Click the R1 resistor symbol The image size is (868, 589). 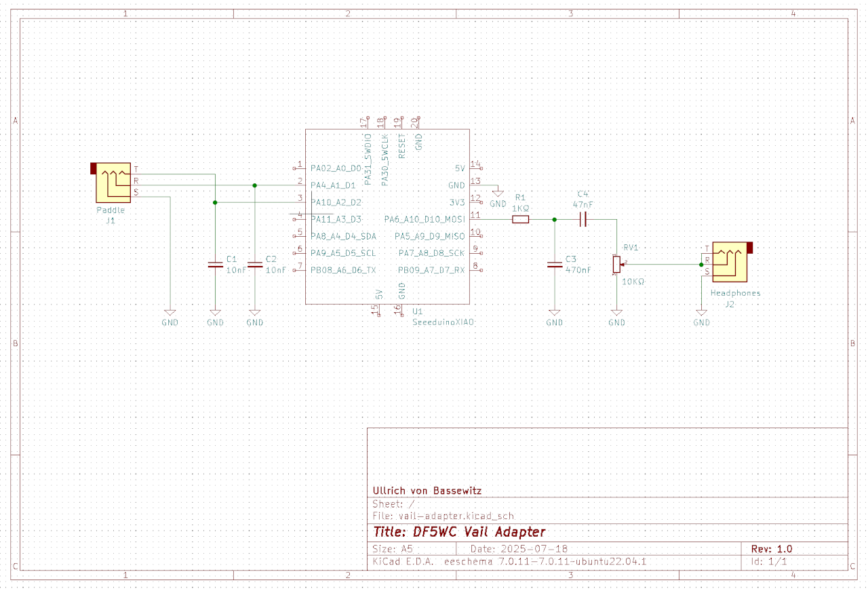click(x=520, y=219)
